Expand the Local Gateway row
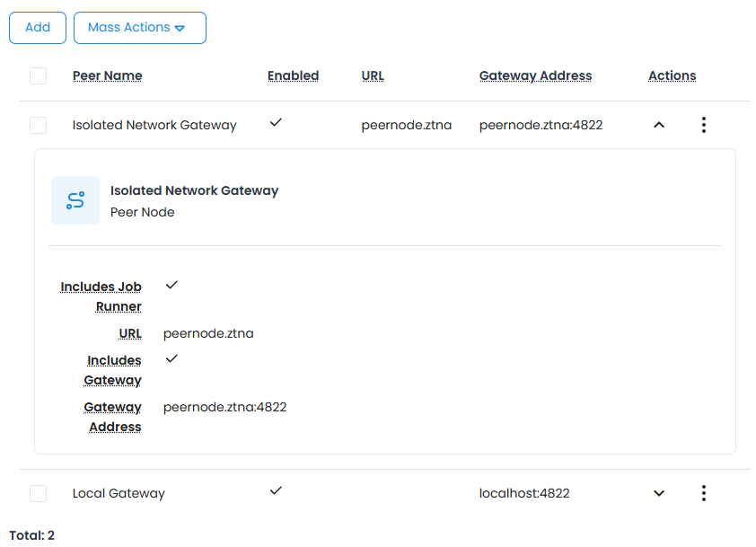 point(659,493)
